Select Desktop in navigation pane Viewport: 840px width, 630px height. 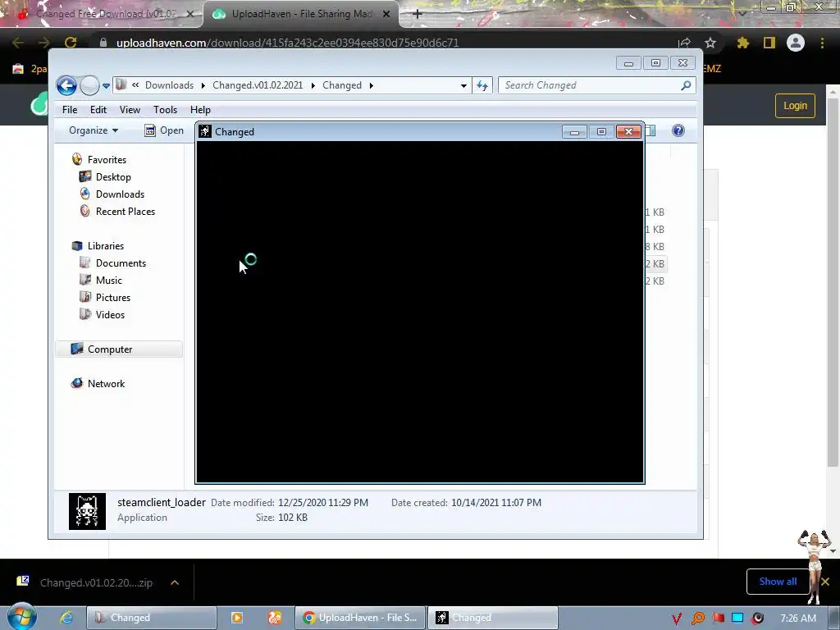[113, 177]
